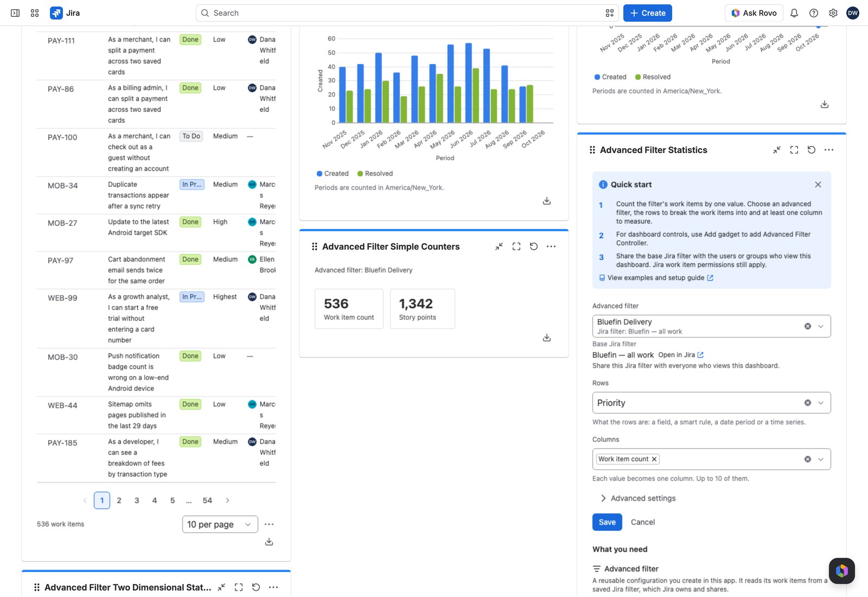Open the help question mark icon
The height and width of the screenshot is (597, 868).
pyautogui.click(x=814, y=13)
